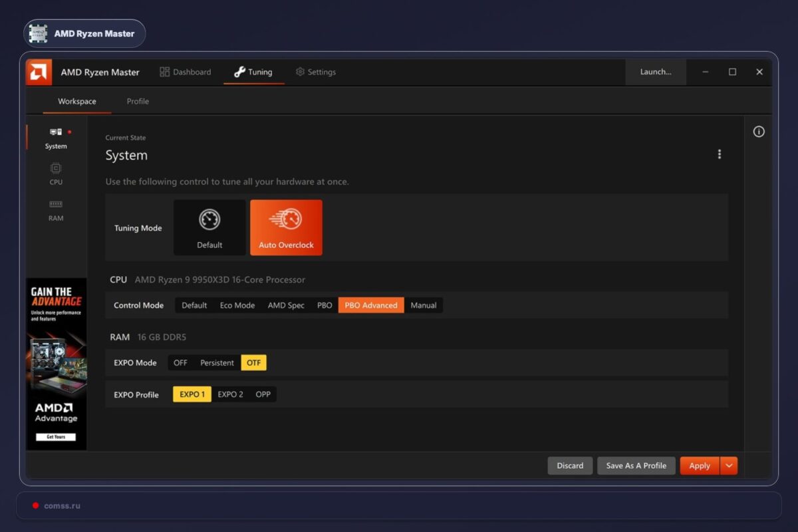Click Save As A Profile button
798x532 pixels.
[x=636, y=465]
